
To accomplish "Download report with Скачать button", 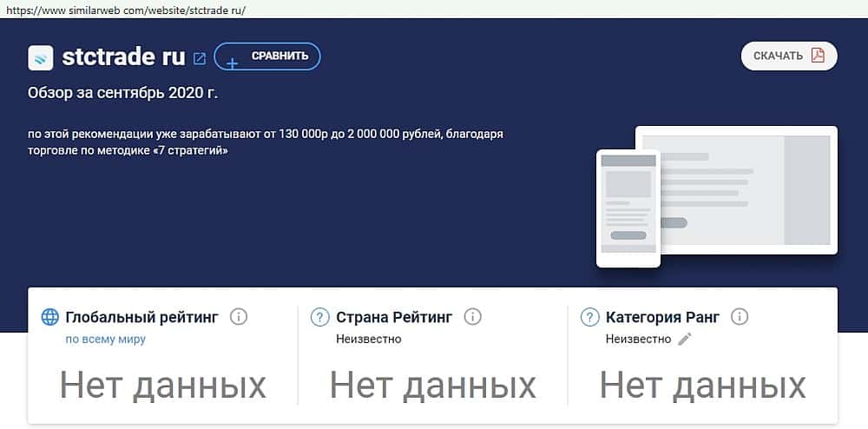I will pos(789,56).
